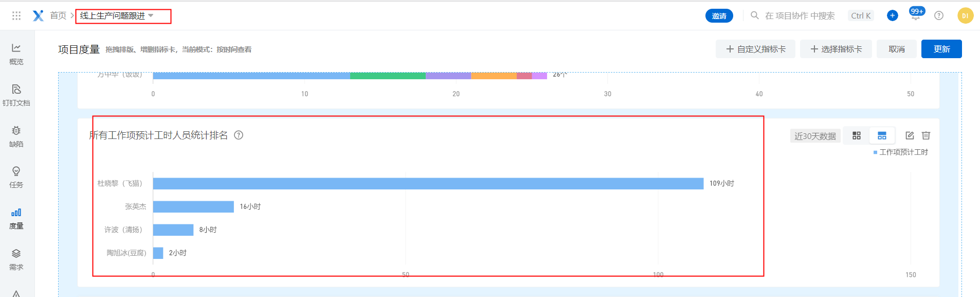980x297 pixels.
Task: Click the search magnifier icon
Action: [754, 15]
